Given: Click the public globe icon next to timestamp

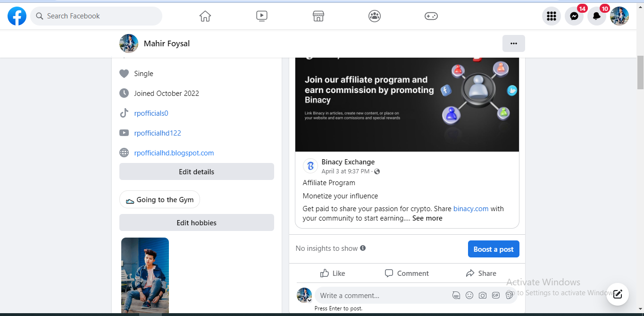Looking at the screenshot, I should pos(377,171).
